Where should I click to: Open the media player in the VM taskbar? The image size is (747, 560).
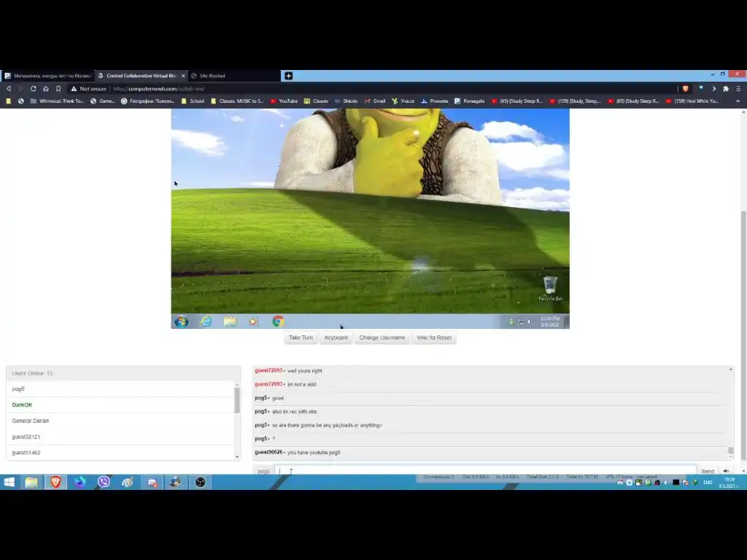click(x=253, y=322)
